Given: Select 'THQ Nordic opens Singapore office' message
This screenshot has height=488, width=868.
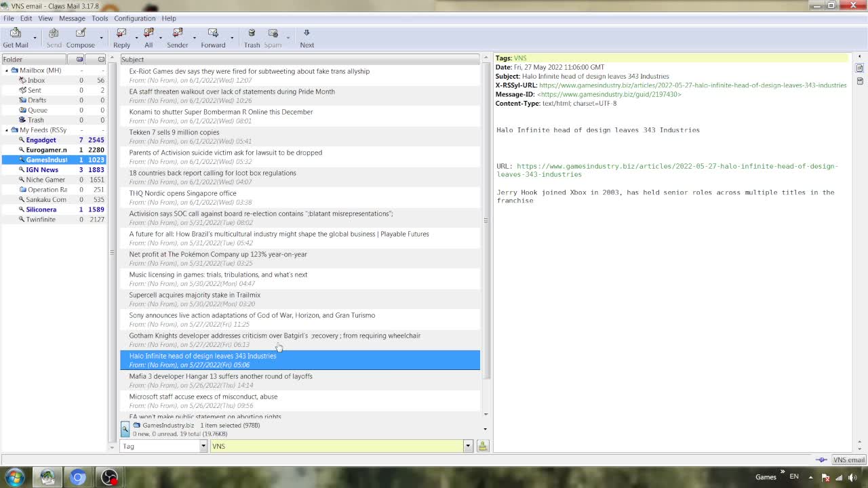Looking at the screenshot, I should 300,197.
